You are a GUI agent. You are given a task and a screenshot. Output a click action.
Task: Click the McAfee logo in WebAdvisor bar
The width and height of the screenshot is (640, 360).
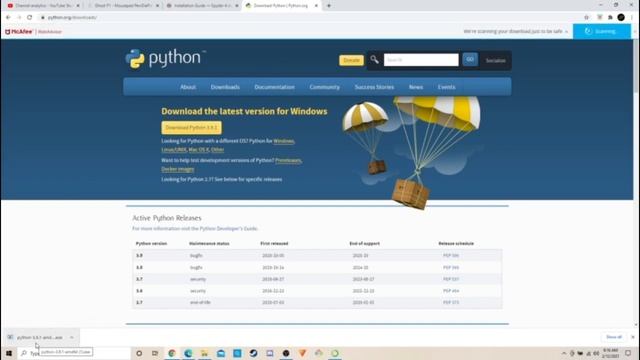[19, 31]
